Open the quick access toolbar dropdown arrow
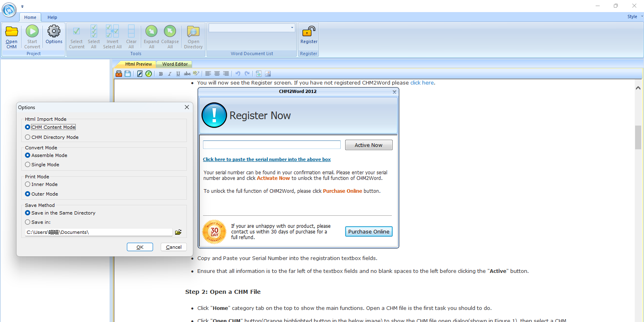 pyautogui.click(x=22, y=6)
